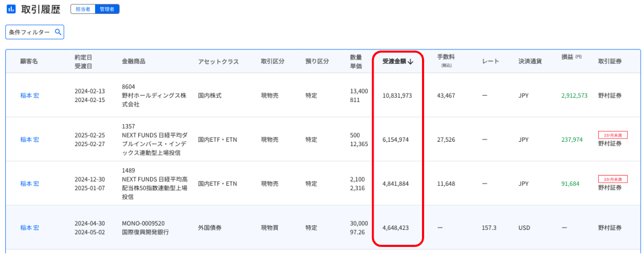Click the settlement amount 4,648,423

click(395, 228)
